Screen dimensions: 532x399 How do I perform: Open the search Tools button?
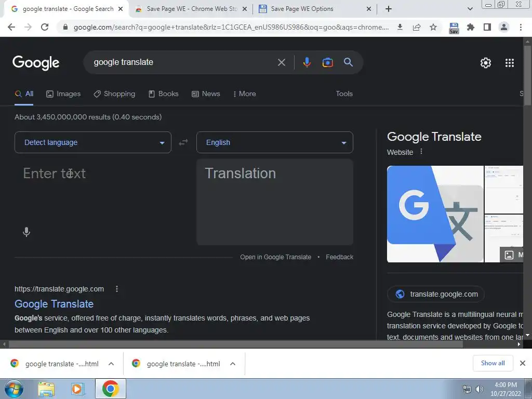(344, 94)
